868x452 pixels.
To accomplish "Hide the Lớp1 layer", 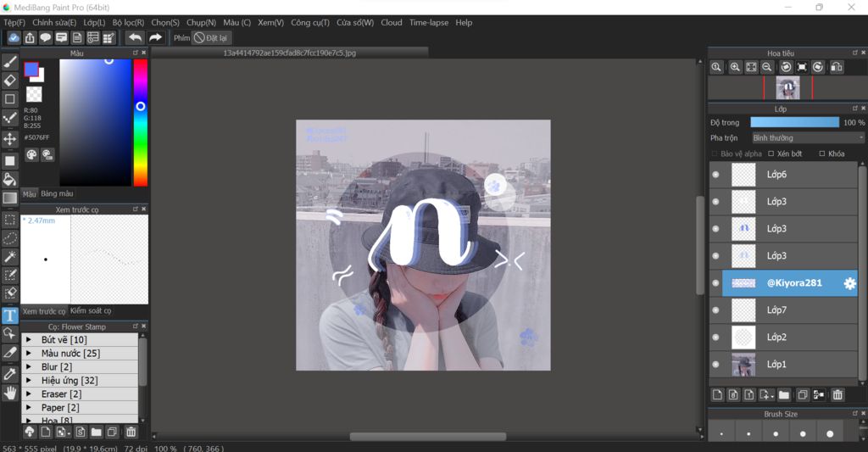I will pyautogui.click(x=715, y=365).
